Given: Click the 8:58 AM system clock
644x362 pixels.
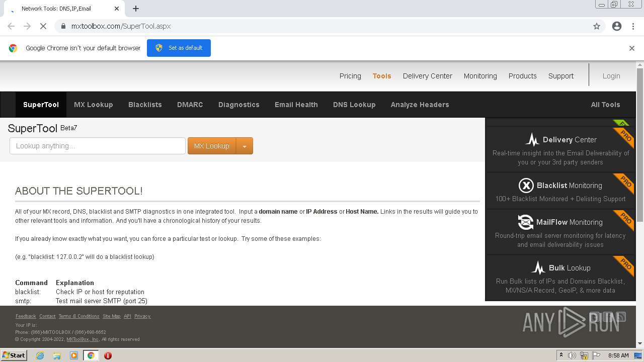Looking at the screenshot, I should tap(618, 355).
